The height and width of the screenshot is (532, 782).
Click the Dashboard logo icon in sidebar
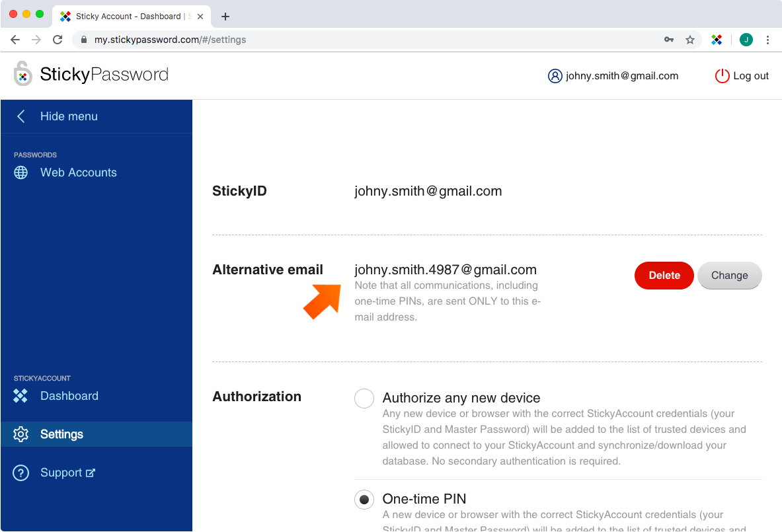click(x=20, y=396)
